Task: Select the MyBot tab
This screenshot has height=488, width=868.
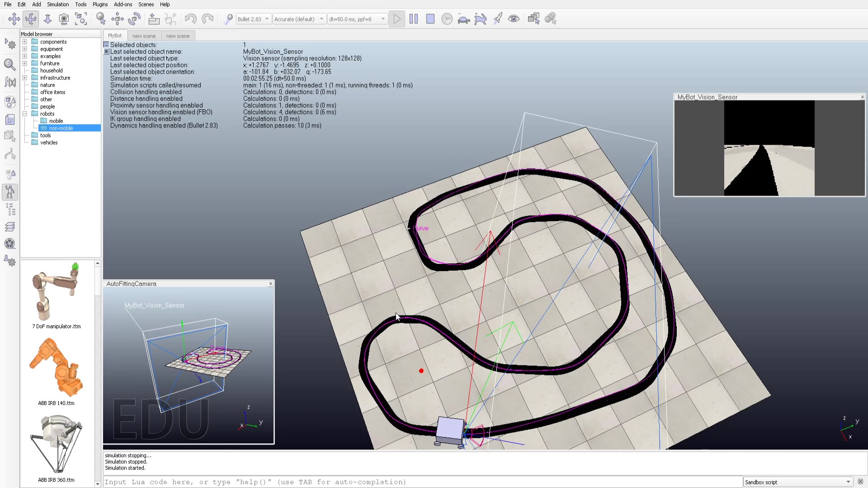Action: click(x=114, y=36)
